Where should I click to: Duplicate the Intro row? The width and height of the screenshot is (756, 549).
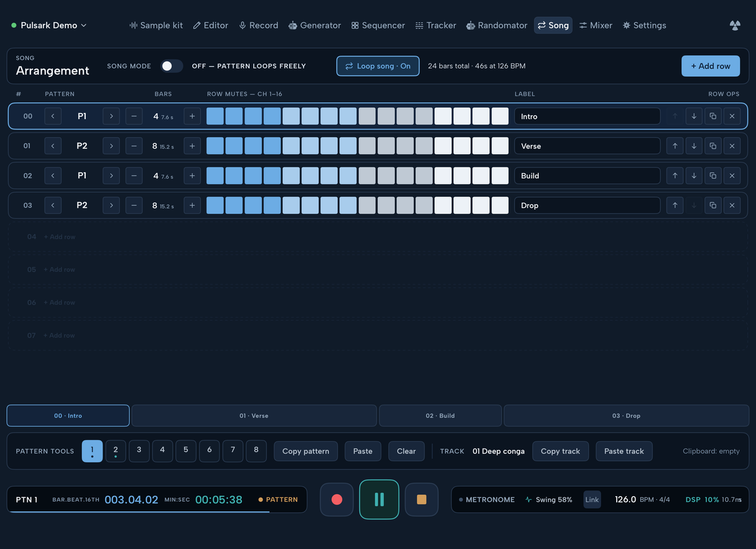713,116
